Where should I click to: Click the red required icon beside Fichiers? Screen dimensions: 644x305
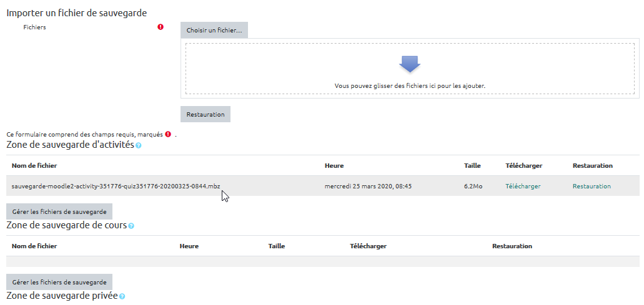[161, 27]
